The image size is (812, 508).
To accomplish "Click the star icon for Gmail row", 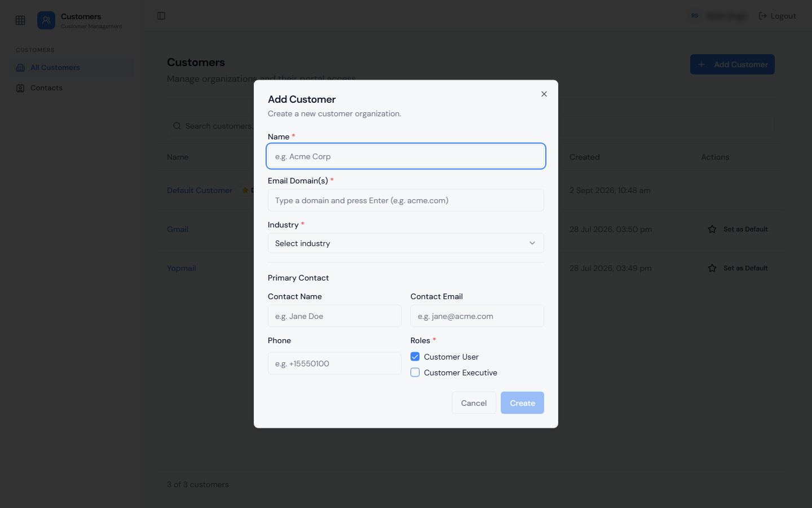I will click(712, 229).
